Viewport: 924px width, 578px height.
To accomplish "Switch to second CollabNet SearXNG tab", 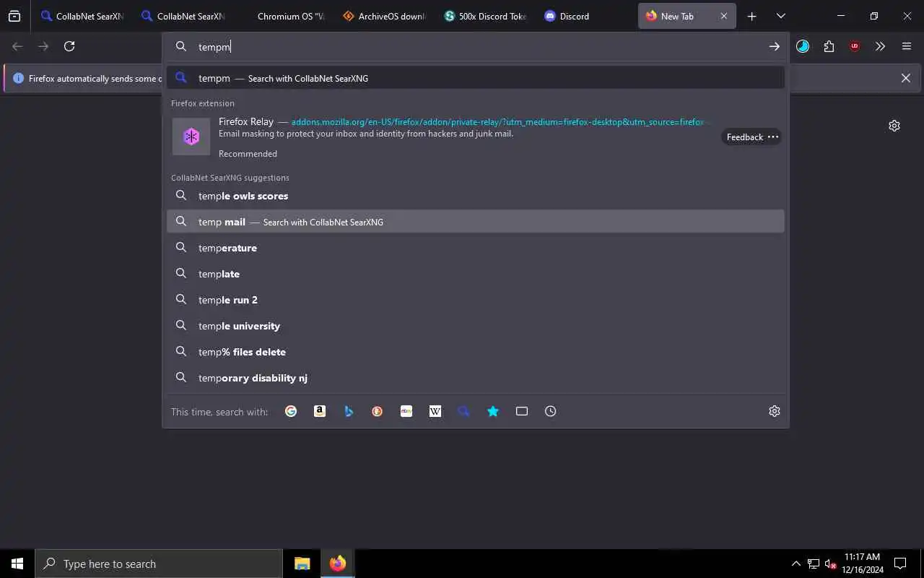I will 183,16.
